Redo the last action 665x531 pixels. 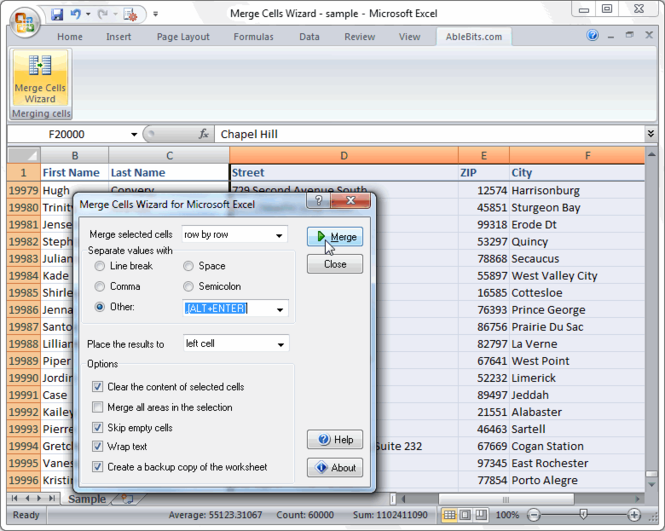(103, 14)
